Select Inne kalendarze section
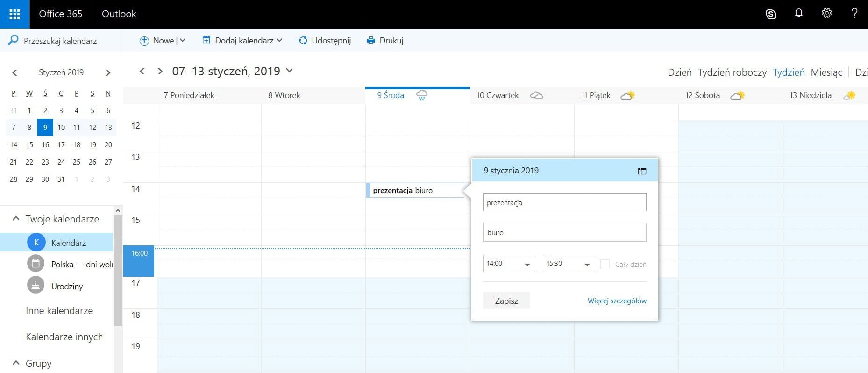868x373 pixels. pos(59,310)
